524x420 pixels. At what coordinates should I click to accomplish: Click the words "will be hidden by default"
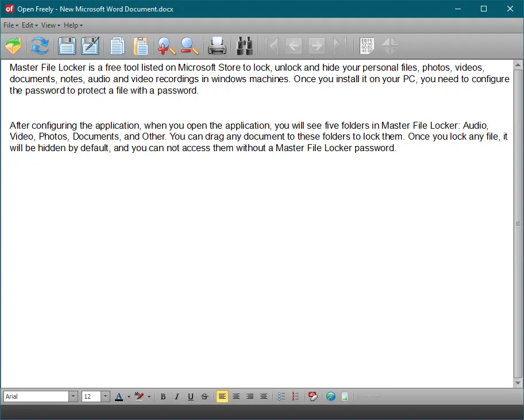(x=60, y=148)
